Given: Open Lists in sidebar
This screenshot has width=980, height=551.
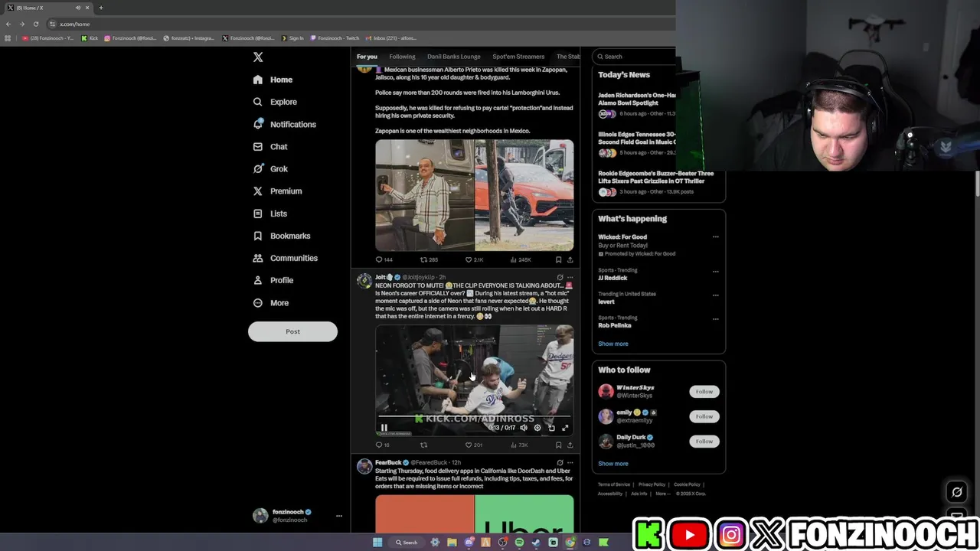Looking at the screenshot, I should click(269, 214).
